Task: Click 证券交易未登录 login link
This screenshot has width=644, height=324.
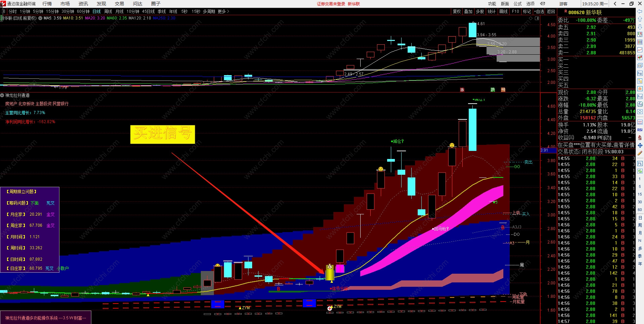Action: click(331, 4)
